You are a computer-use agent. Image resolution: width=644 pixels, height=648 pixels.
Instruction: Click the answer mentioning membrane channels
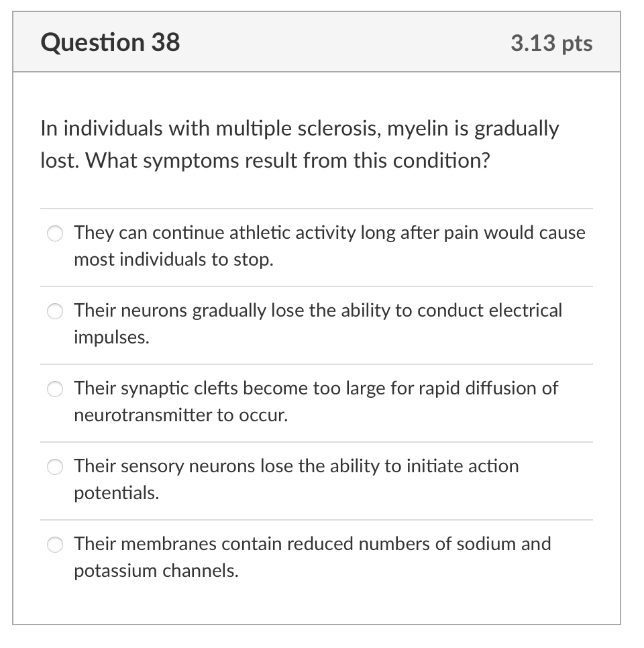pos(312,557)
